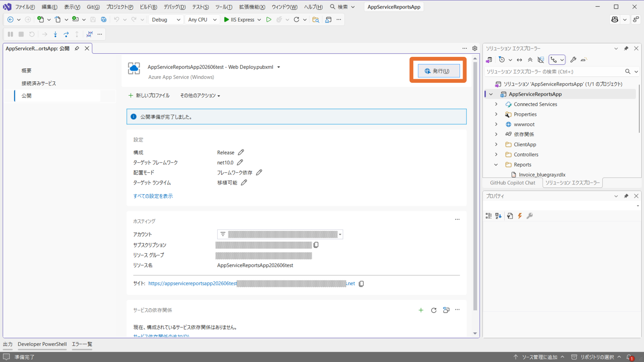Copy the site URL icon
The width and height of the screenshot is (644, 362).
[x=361, y=284]
